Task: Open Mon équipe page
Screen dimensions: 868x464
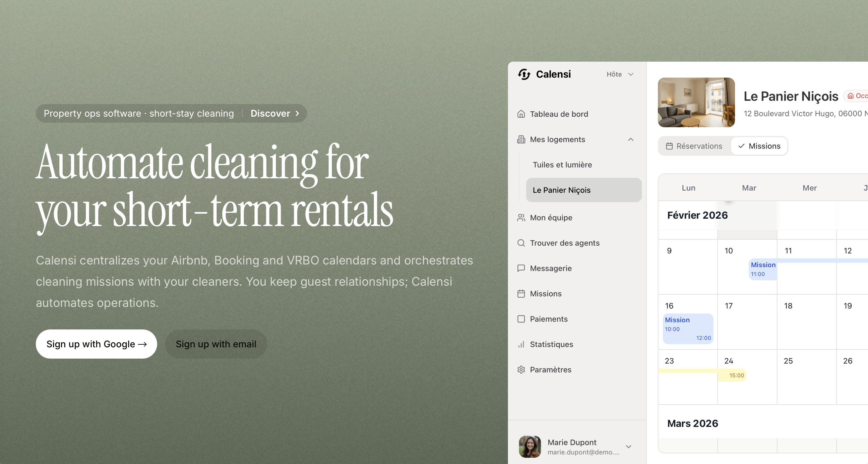Action: 579,217
